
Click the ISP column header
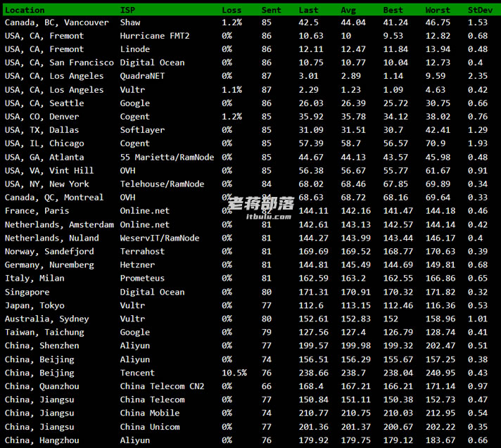pos(127,11)
